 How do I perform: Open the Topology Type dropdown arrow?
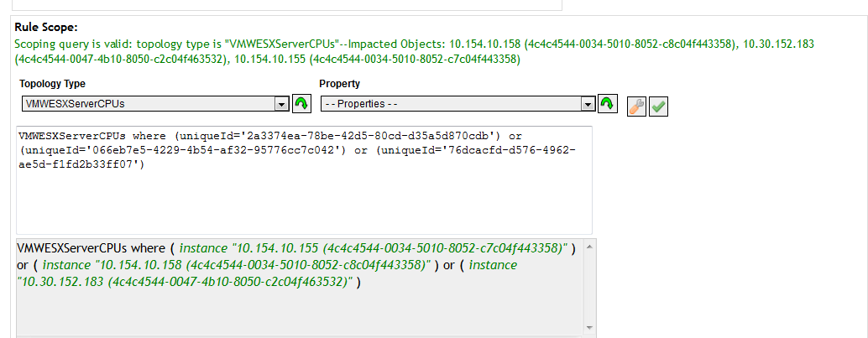point(282,104)
